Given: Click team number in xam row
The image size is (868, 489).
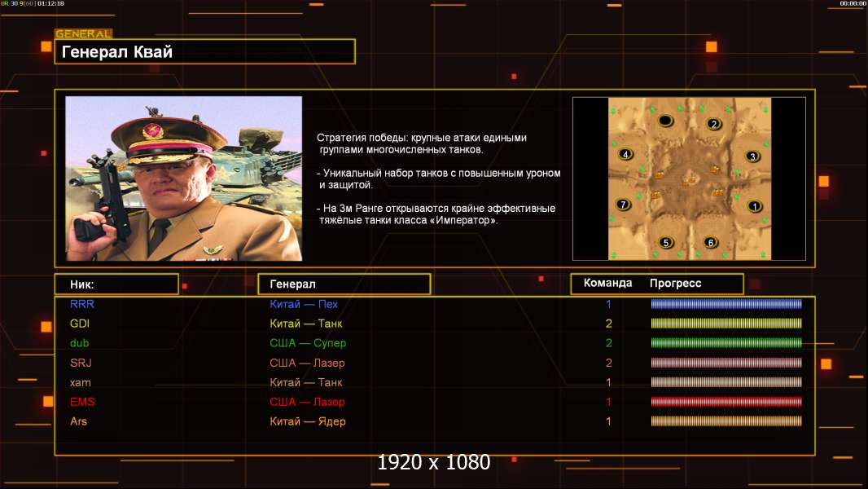Looking at the screenshot, I should (608, 383).
